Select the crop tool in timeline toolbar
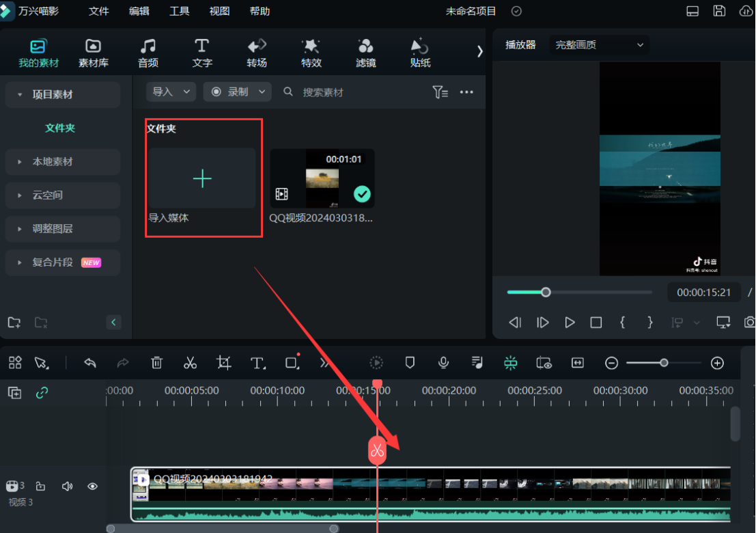 coord(223,363)
